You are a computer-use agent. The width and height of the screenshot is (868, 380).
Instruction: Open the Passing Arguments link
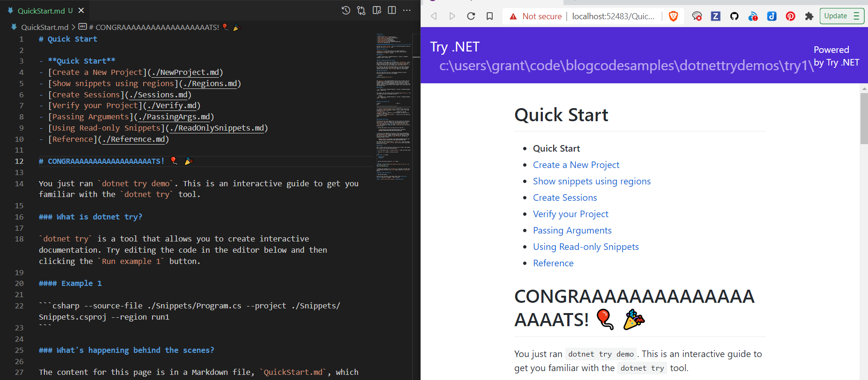(572, 230)
